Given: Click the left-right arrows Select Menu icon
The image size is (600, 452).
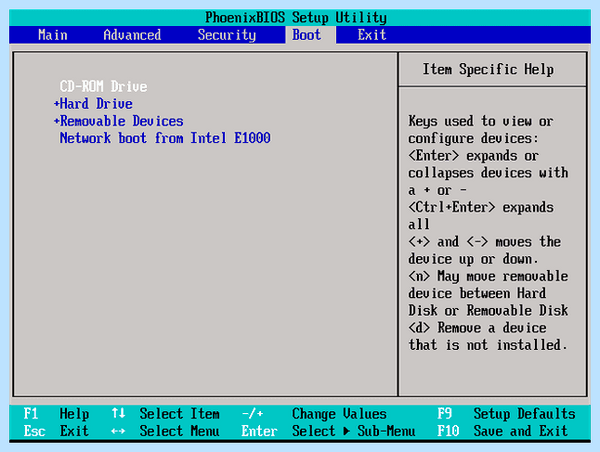Looking at the screenshot, I should click(118, 431).
